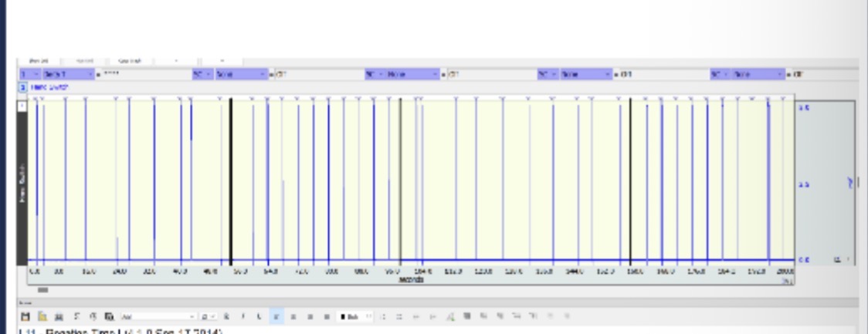Image resolution: width=868 pixels, height=334 pixels.
Task: Click the save icon in notes toolbar
Action: [x=25, y=316]
